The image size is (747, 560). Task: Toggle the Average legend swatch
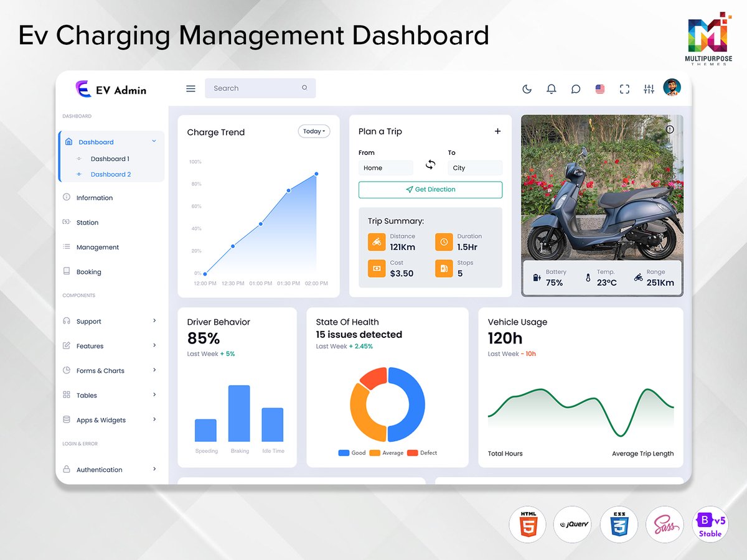(x=375, y=453)
